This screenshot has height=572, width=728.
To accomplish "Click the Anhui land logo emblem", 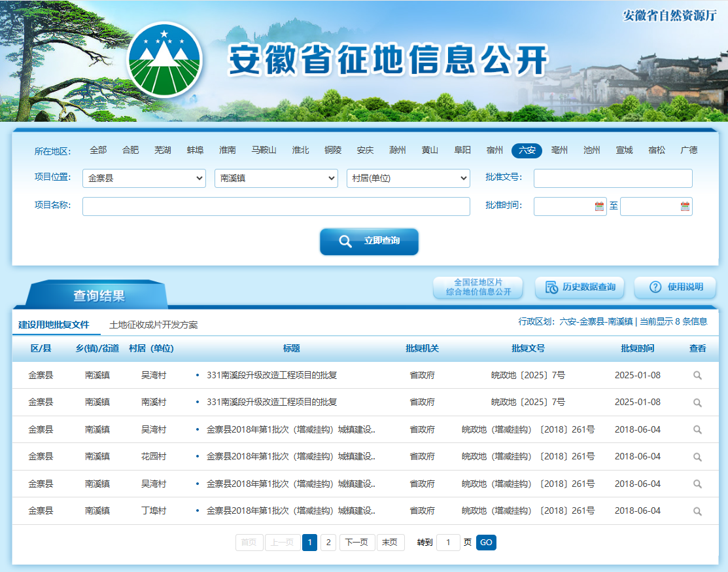I will tap(165, 60).
